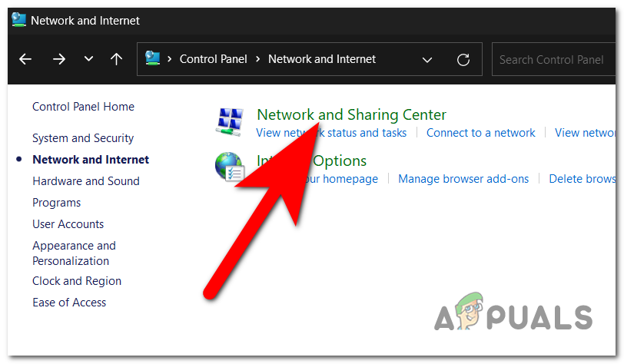Select Network and Internet in sidebar
This screenshot has height=364, width=624.
tap(91, 160)
